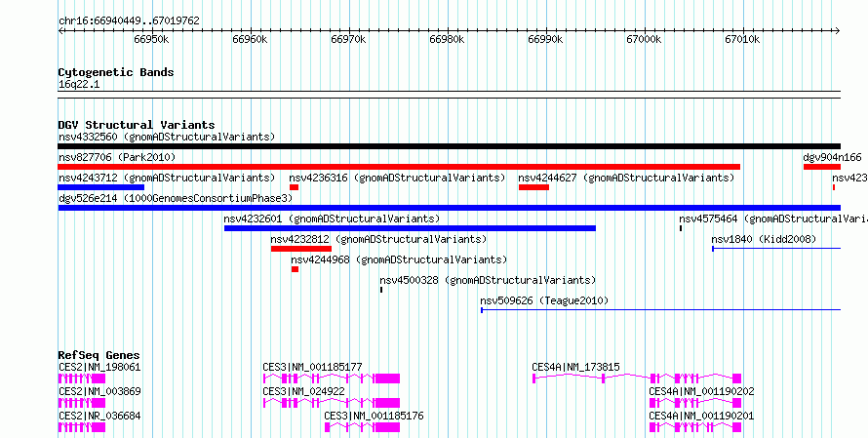The height and width of the screenshot is (438, 868).
Task: Open the nsv4575464 variant label
Action: (x=773, y=219)
